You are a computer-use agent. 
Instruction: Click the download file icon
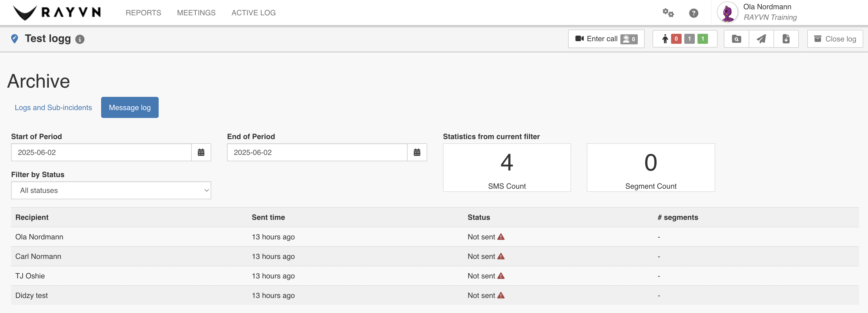click(x=786, y=39)
